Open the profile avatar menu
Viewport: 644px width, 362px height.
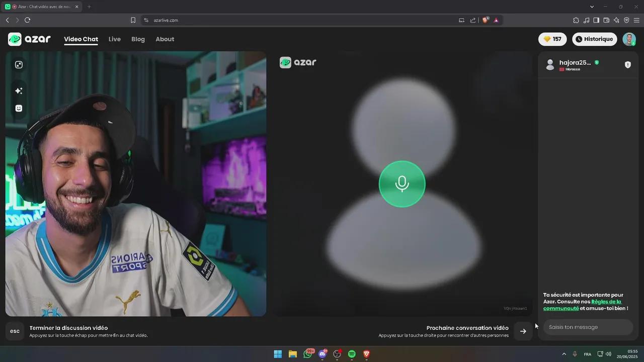pos(629,39)
